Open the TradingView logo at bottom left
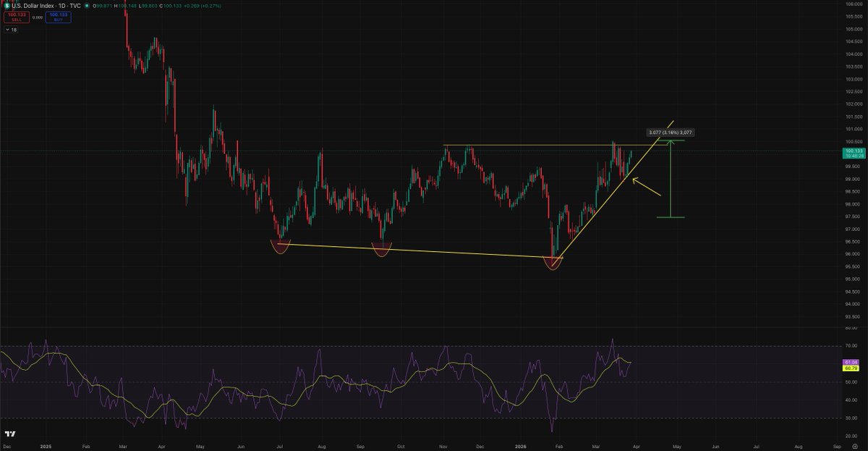This screenshot has width=868, height=451. [10, 434]
